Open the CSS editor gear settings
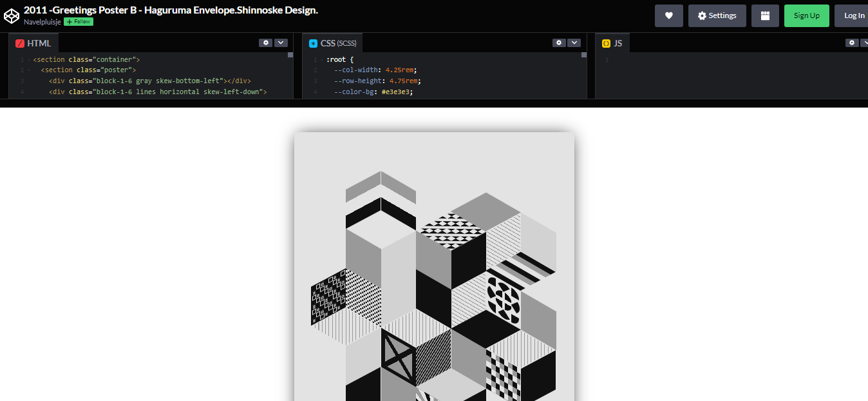 click(x=559, y=43)
